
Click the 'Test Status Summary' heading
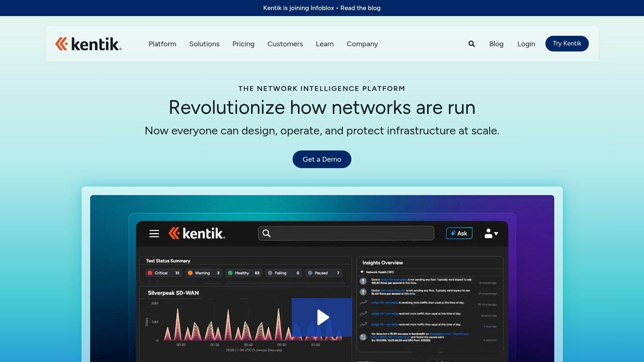point(168,261)
